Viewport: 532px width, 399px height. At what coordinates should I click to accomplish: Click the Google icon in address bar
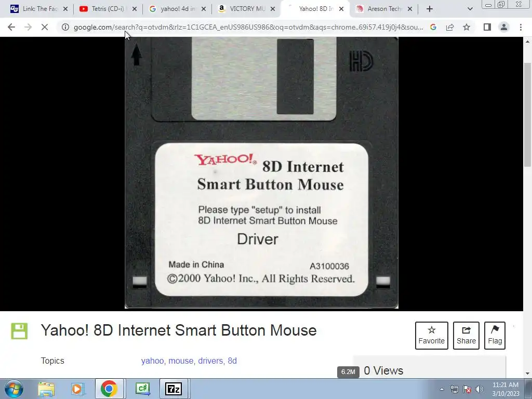433,27
